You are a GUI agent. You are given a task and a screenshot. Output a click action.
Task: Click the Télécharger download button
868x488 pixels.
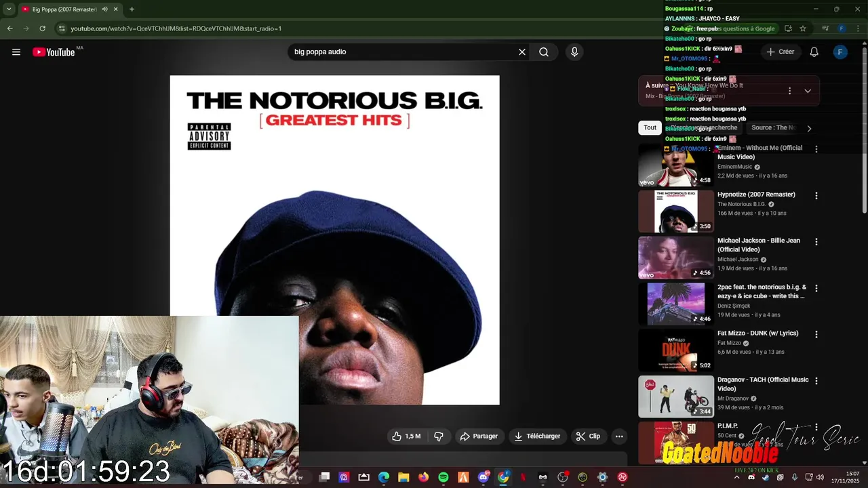(x=537, y=436)
